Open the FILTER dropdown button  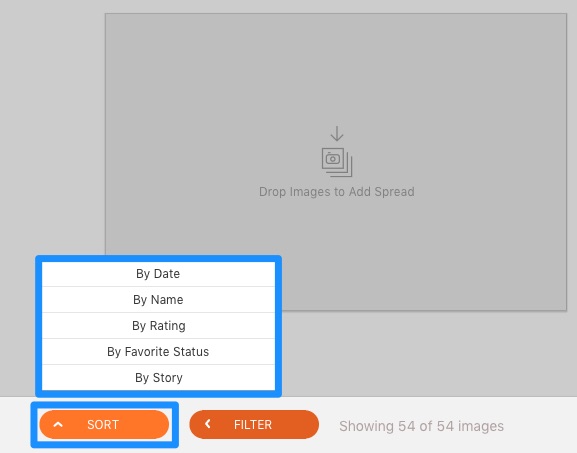click(x=254, y=424)
